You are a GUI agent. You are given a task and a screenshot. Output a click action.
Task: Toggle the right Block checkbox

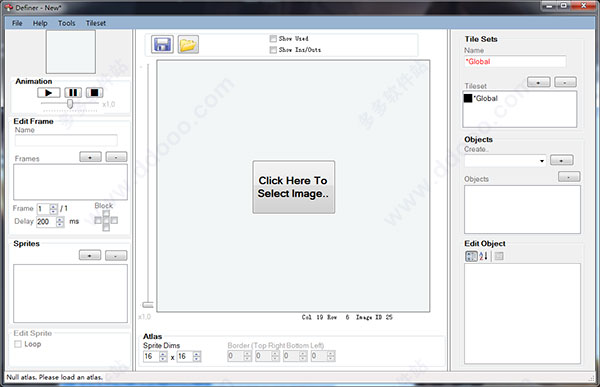click(x=114, y=220)
